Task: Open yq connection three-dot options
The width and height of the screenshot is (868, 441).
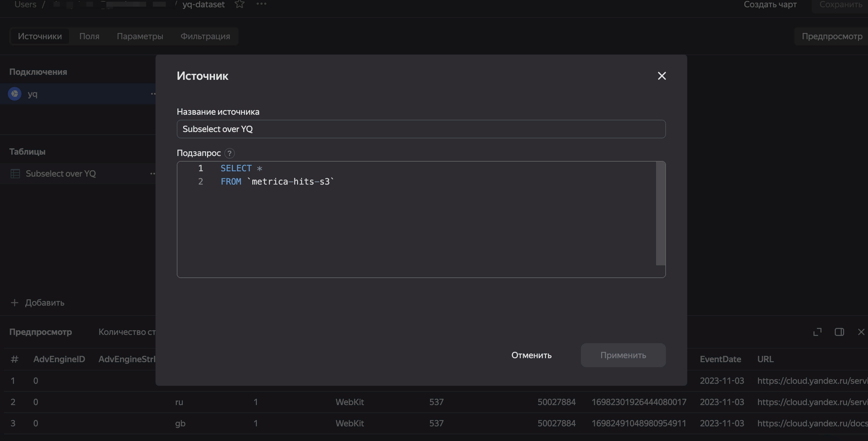Action: point(153,94)
